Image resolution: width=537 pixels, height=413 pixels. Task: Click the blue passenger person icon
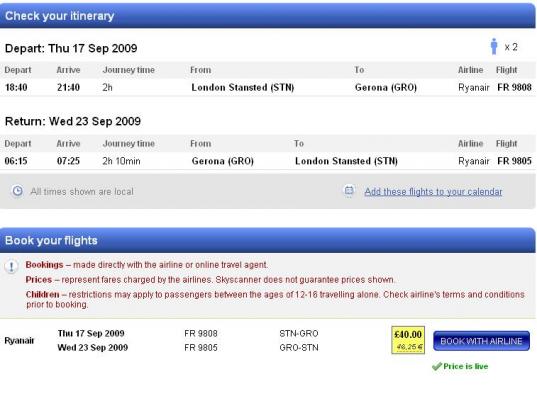[x=494, y=46]
